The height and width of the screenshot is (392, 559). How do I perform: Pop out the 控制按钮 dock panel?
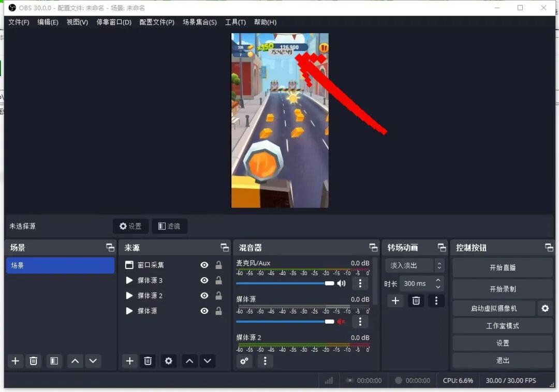[x=549, y=247]
